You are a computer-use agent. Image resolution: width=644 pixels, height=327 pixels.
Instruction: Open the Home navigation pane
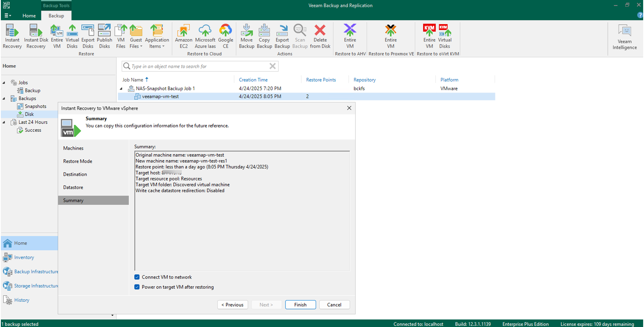click(x=29, y=243)
